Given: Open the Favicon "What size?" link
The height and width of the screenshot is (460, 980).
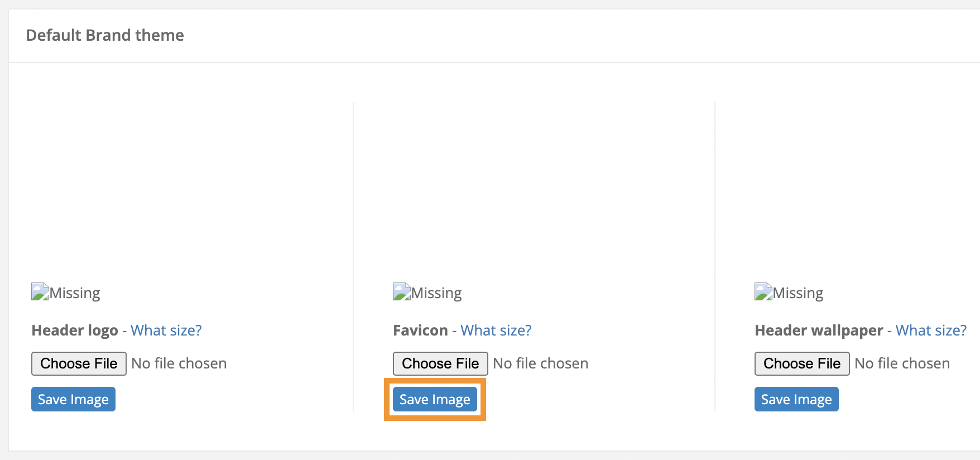Looking at the screenshot, I should [x=496, y=330].
